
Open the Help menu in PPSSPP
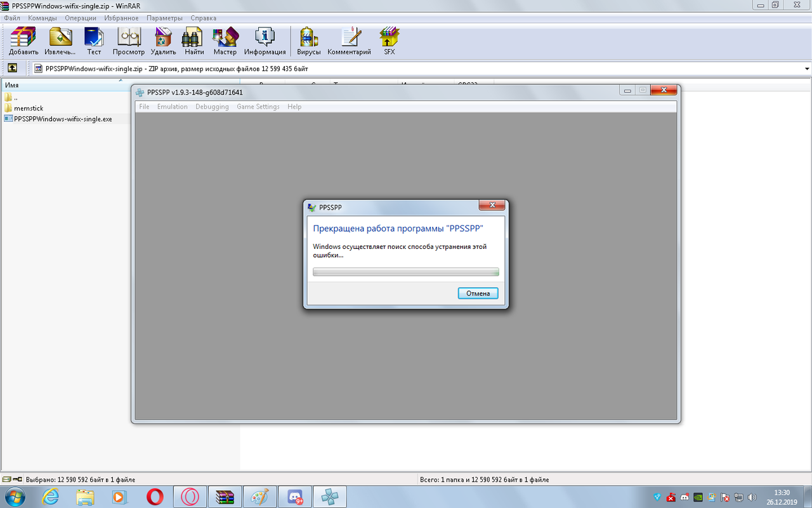tap(294, 107)
